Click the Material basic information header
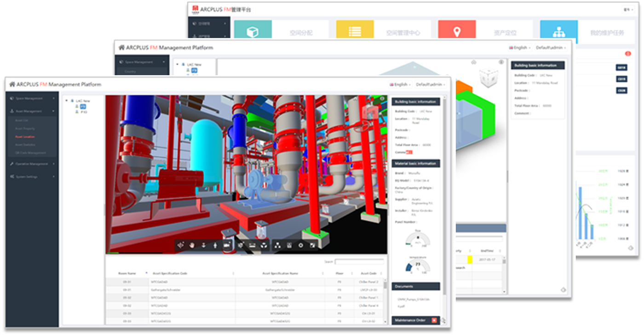Viewport: 644px width, 336px height. tap(416, 163)
